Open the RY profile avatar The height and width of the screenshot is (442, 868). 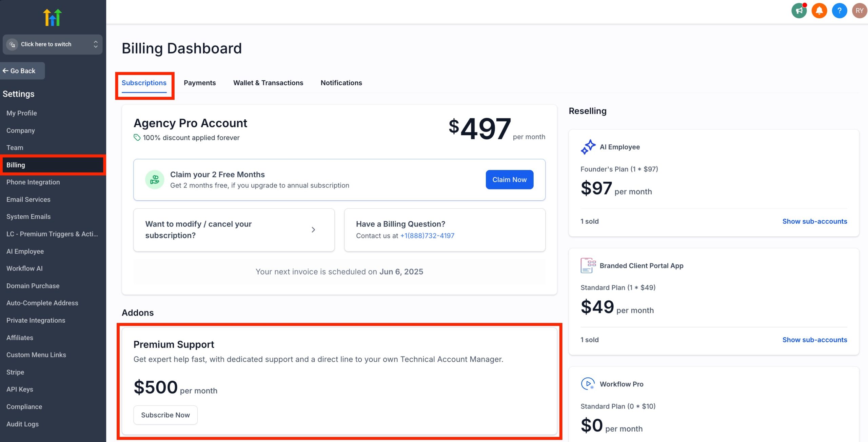tap(860, 11)
